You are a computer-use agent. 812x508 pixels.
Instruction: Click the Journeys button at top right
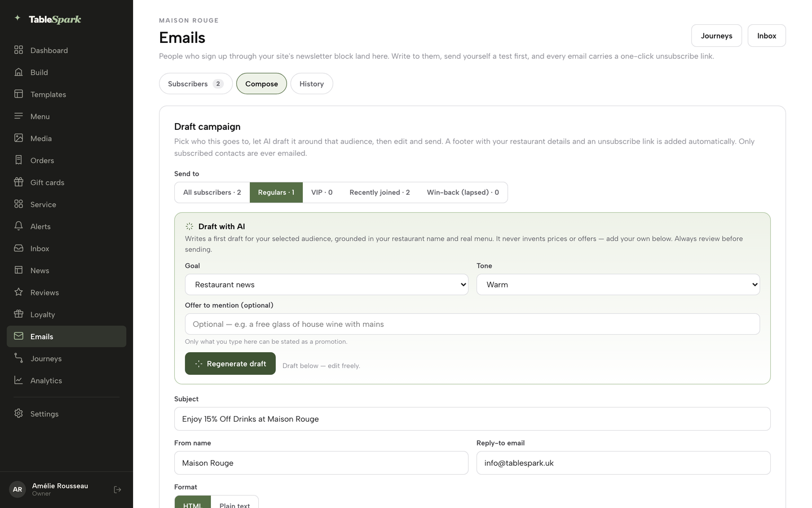[717, 36]
